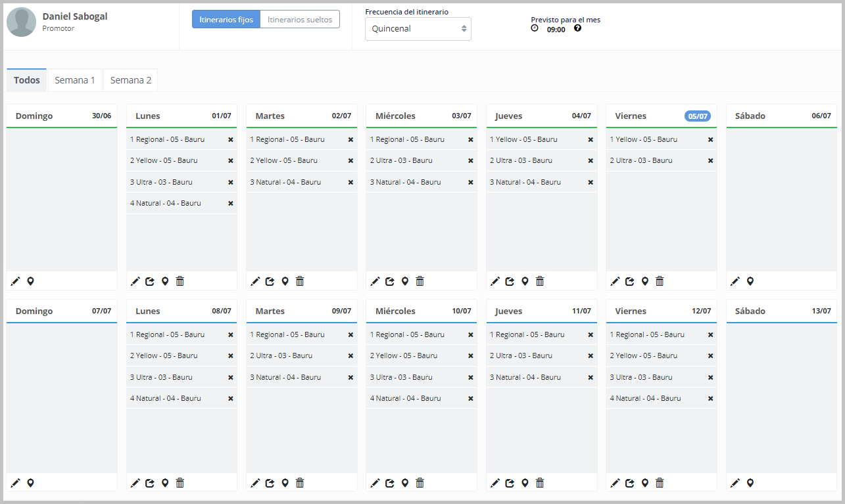Switch to Itinerarios sueltos

(x=300, y=20)
